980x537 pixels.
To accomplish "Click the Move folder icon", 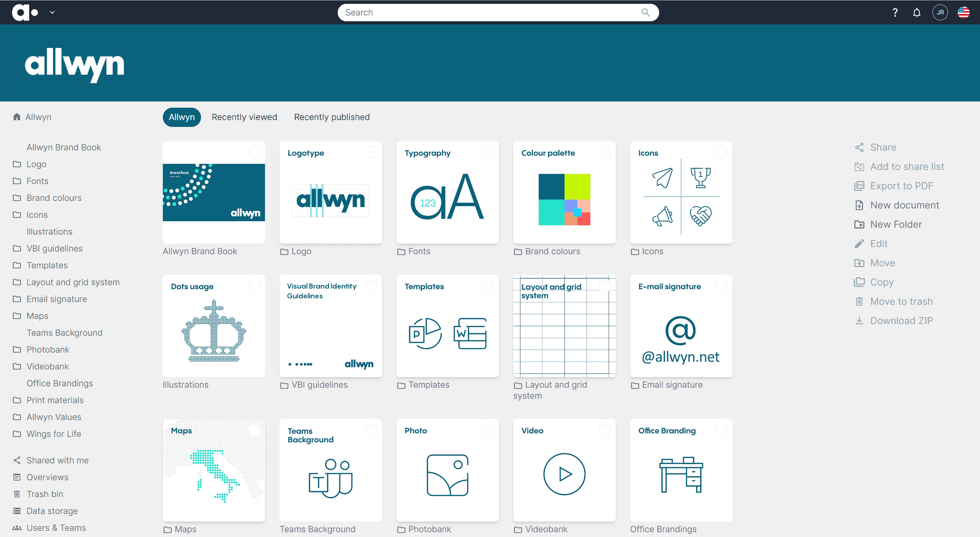I will [859, 263].
